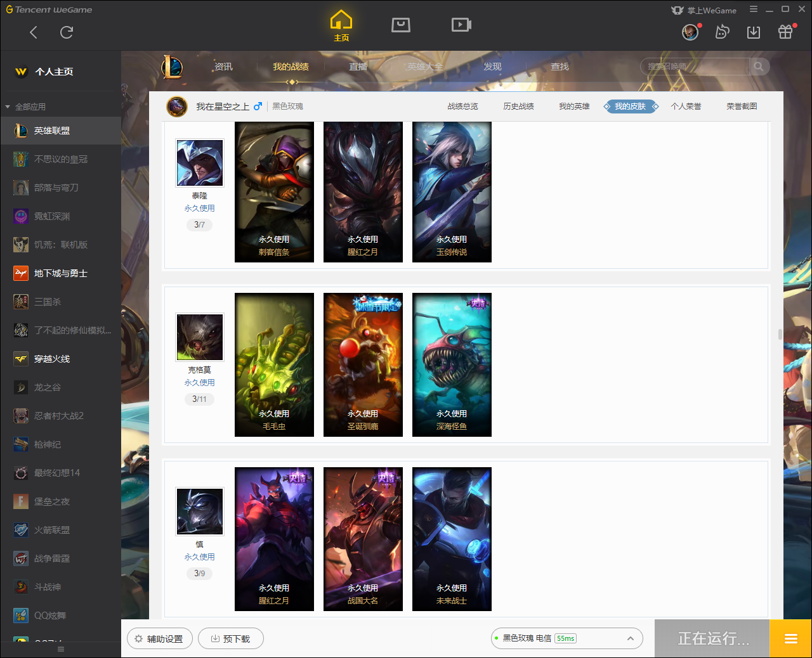Open the 深海怪鱼 skin card
The height and width of the screenshot is (658, 812).
tap(452, 364)
